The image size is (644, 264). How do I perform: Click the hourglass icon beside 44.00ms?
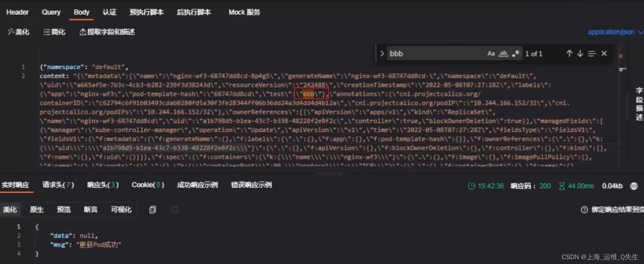(x=562, y=186)
